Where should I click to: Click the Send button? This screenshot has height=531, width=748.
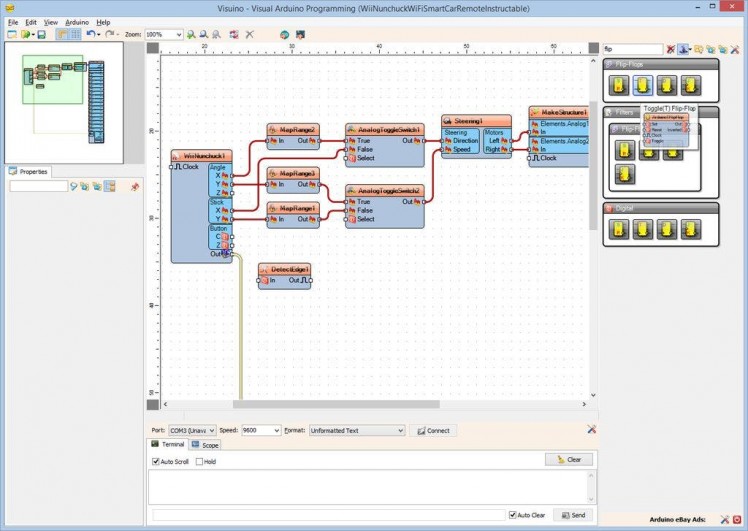point(573,515)
